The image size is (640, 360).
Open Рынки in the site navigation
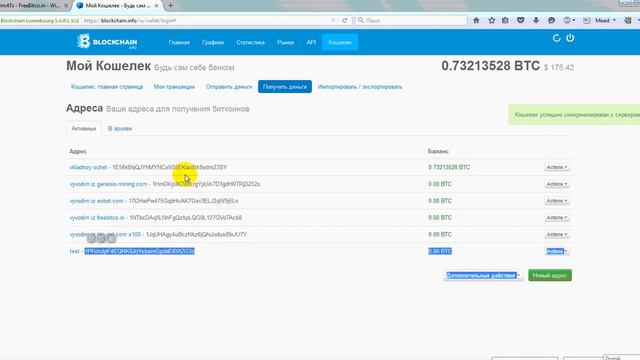tap(285, 42)
